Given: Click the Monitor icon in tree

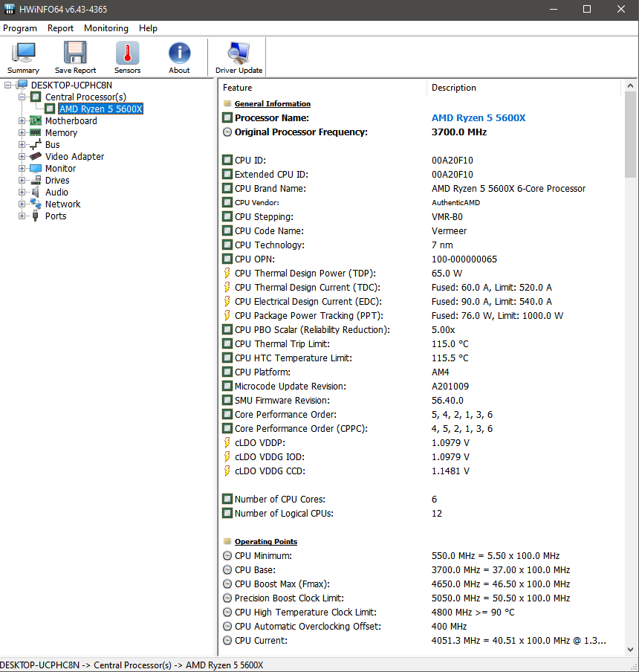Looking at the screenshot, I should 36,169.
